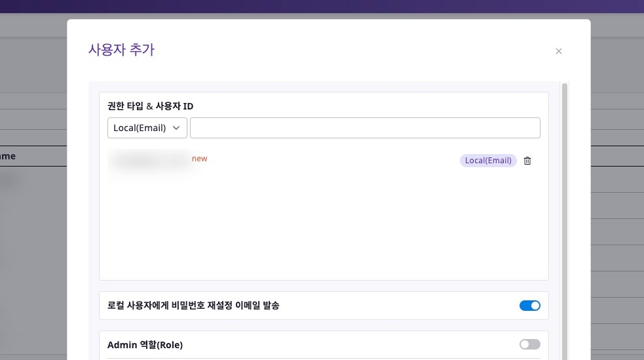Delete the added user via trash icon
This screenshot has width=644, height=360.
tap(527, 161)
